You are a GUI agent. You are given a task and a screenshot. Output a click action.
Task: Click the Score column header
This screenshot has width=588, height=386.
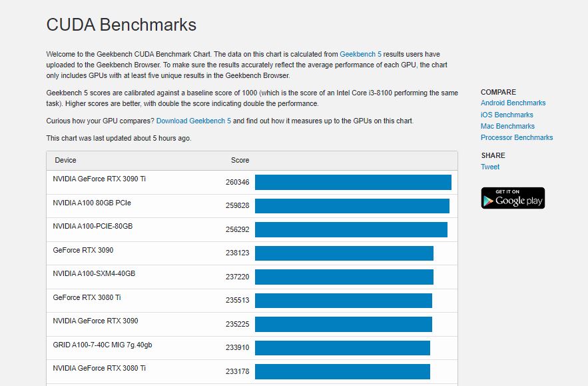[x=240, y=160]
